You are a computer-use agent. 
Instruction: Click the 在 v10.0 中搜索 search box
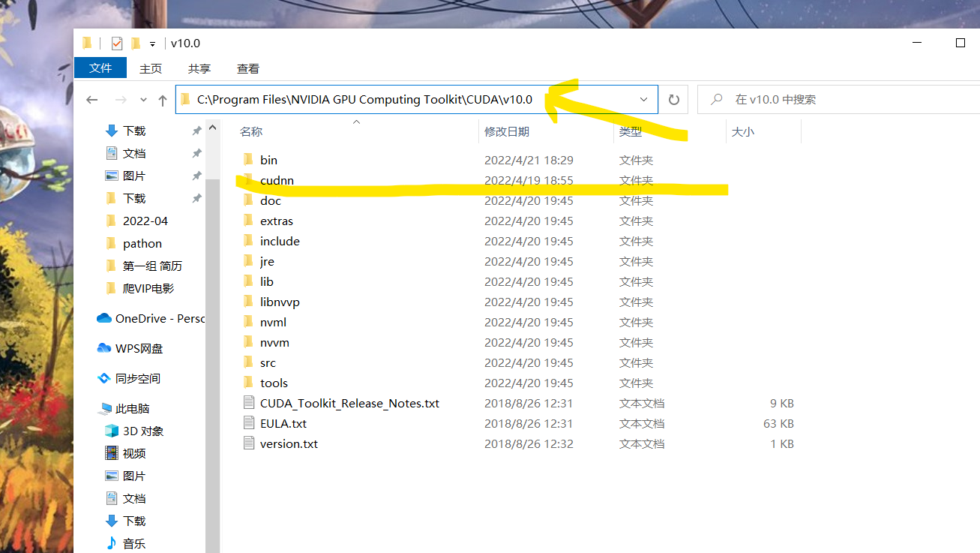pos(838,99)
